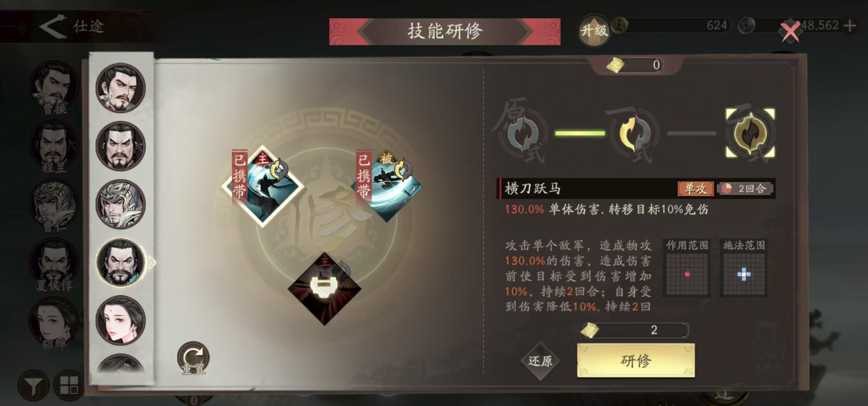Select 曹操 portrait in hero list
The height and width of the screenshot is (406, 868).
[120, 88]
